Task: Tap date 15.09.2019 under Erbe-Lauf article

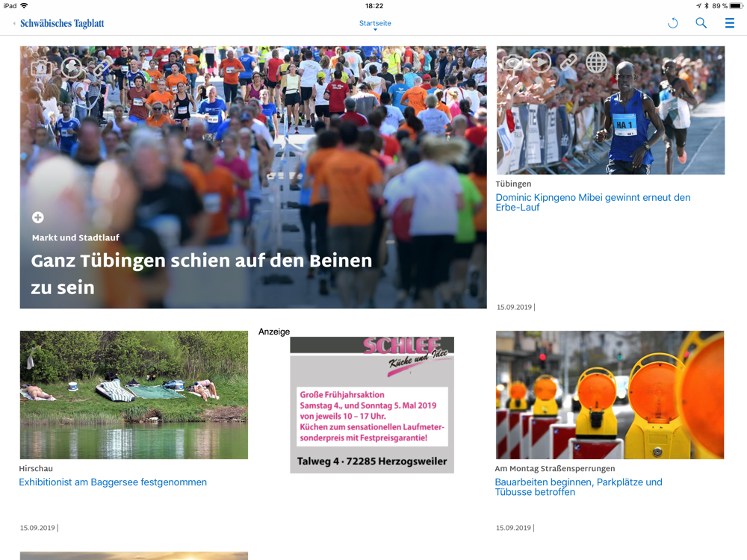Action: pos(514,307)
